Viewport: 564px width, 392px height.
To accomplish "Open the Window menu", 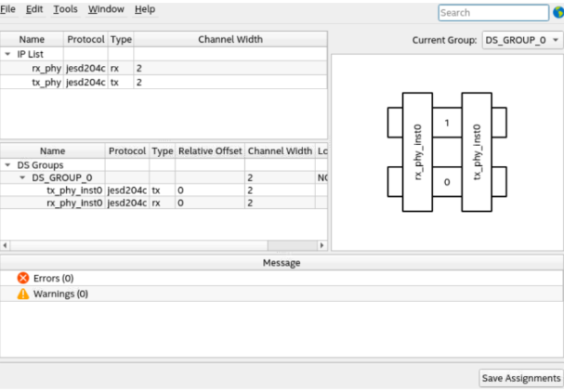I will tap(106, 9).
